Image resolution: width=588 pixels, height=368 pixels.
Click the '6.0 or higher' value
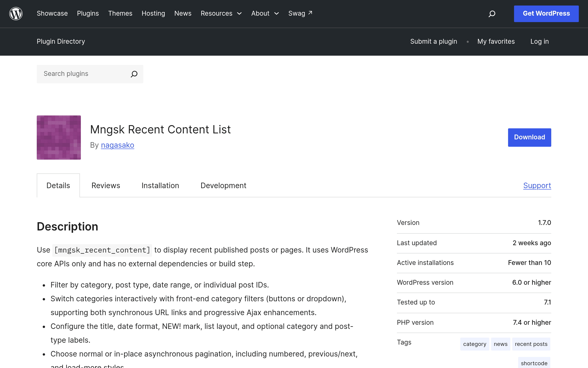click(x=532, y=282)
